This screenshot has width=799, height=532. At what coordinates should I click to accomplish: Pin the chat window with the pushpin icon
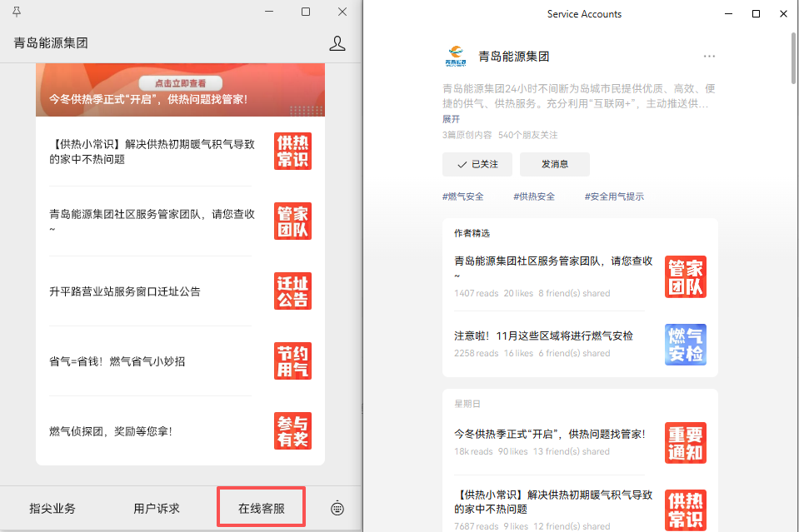(x=17, y=12)
